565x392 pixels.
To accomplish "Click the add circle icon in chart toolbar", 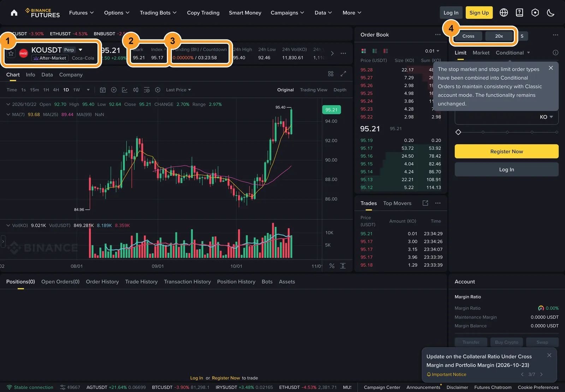I will (114, 90).
